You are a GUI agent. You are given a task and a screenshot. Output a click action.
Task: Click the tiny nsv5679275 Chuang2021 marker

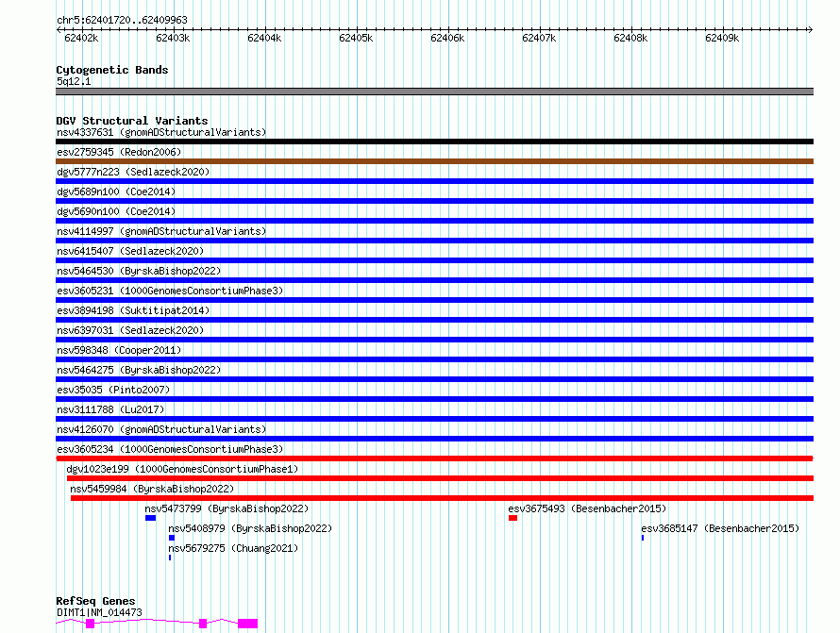tap(170, 558)
